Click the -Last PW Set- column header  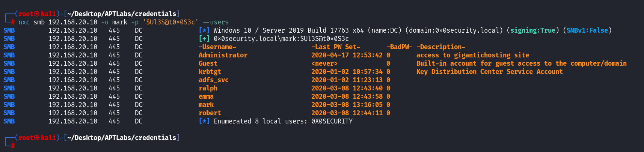coord(336,47)
